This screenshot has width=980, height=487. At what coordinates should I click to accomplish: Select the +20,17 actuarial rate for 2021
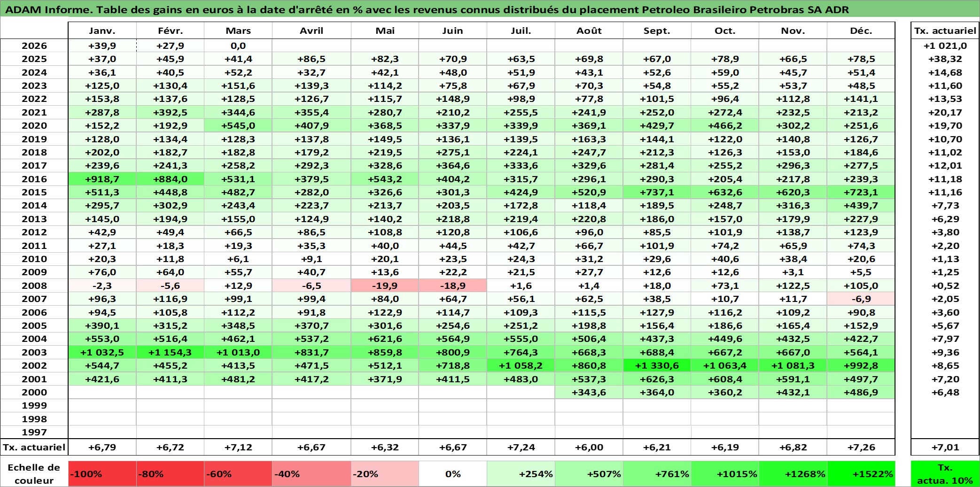coord(945,112)
